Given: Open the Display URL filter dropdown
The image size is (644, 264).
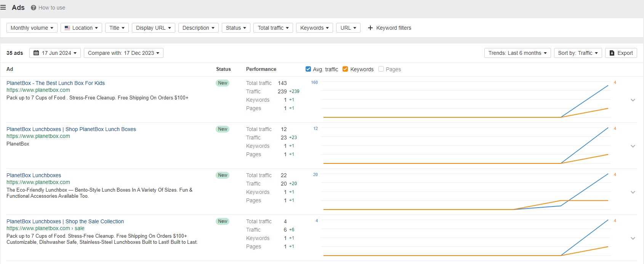Looking at the screenshot, I should (x=154, y=28).
